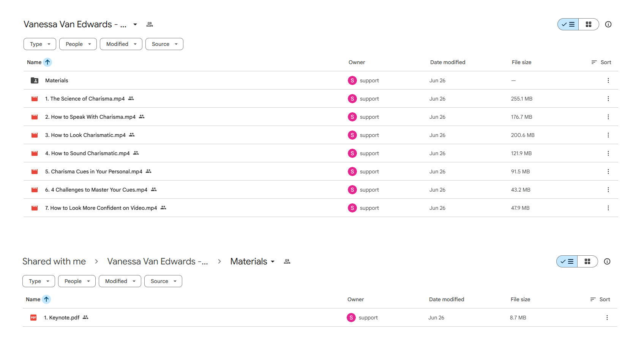Switch to grid layout in top folder view
The height and width of the screenshot is (346, 644).
[x=589, y=24]
